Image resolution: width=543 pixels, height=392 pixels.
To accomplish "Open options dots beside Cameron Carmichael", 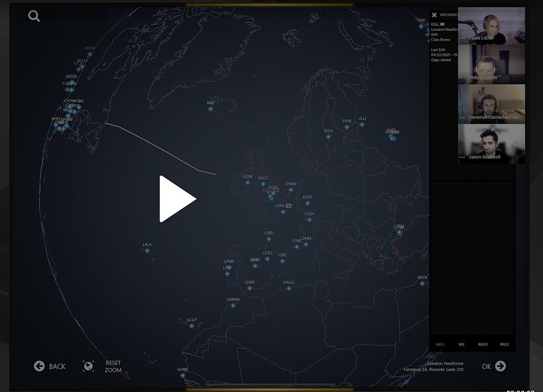I will point(462,118).
